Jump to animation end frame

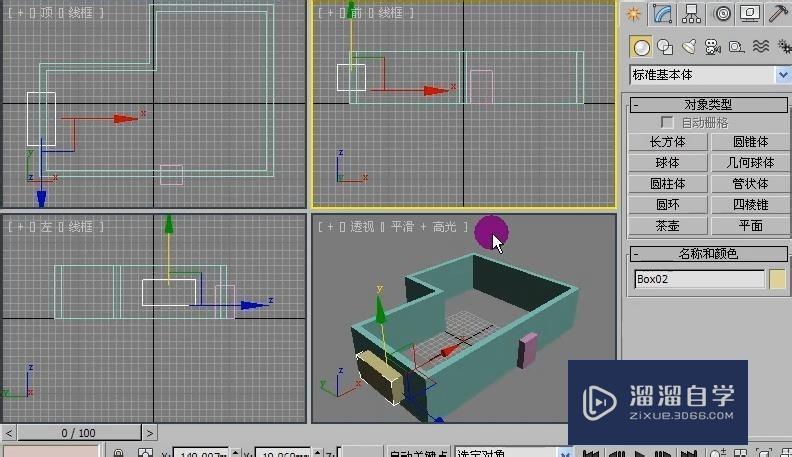688,453
